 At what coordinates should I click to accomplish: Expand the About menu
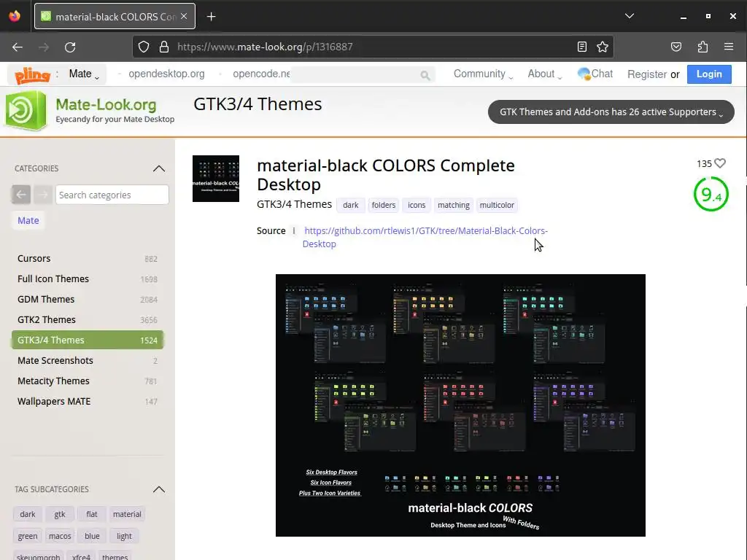click(x=544, y=74)
